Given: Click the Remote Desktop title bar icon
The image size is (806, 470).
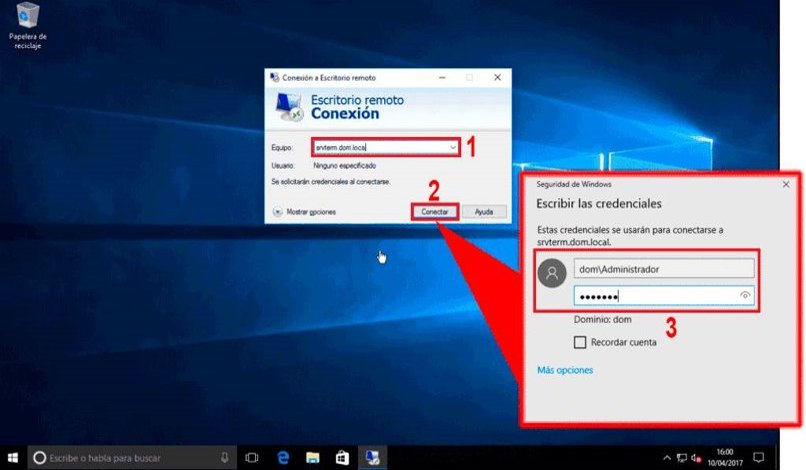Looking at the screenshot, I should click(274, 77).
